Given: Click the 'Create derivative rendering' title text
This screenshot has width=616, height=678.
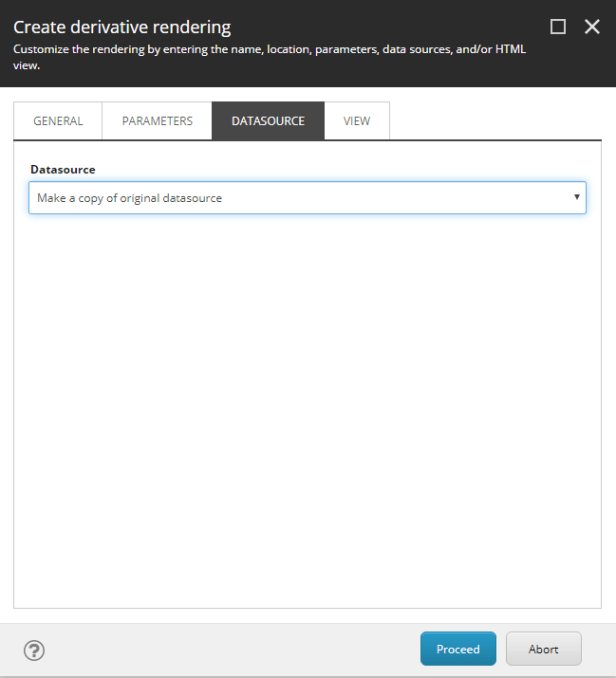Looking at the screenshot, I should pyautogui.click(x=122, y=27).
